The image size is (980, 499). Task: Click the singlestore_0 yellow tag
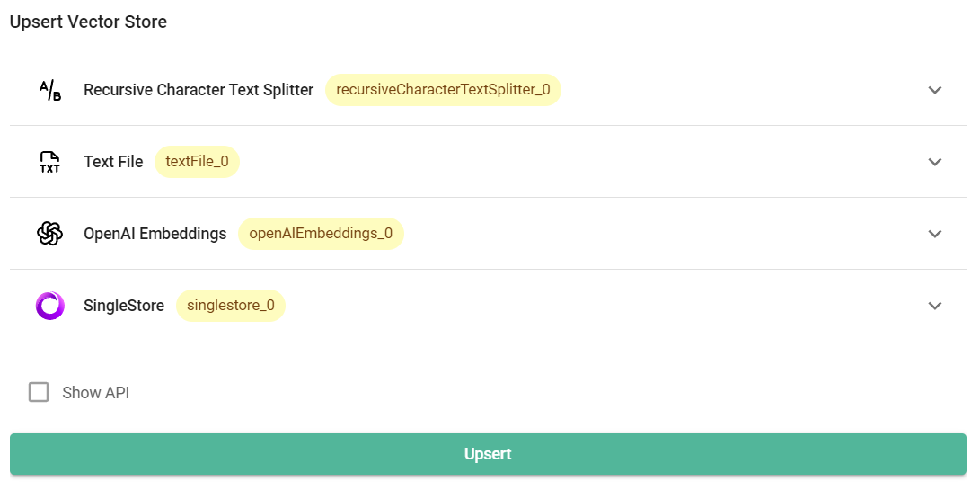[x=230, y=306]
